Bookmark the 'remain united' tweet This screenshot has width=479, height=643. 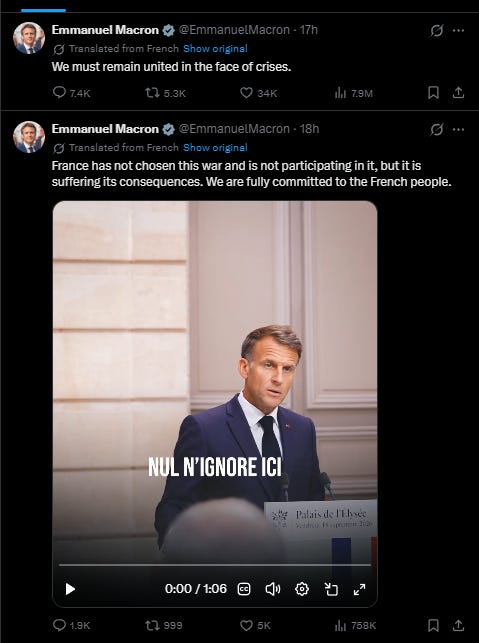coord(433,93)
